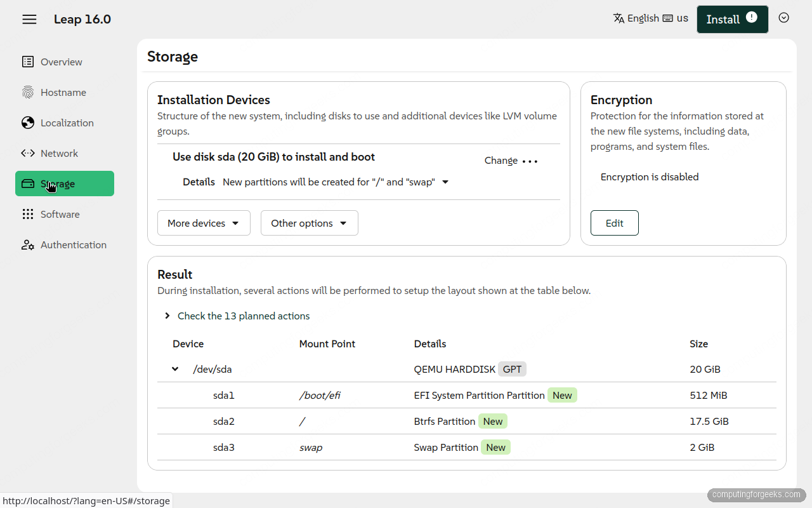This screenshot has height=508, width=812.
Task: Open the circular chevron options menu
Action: pos(784,18)
